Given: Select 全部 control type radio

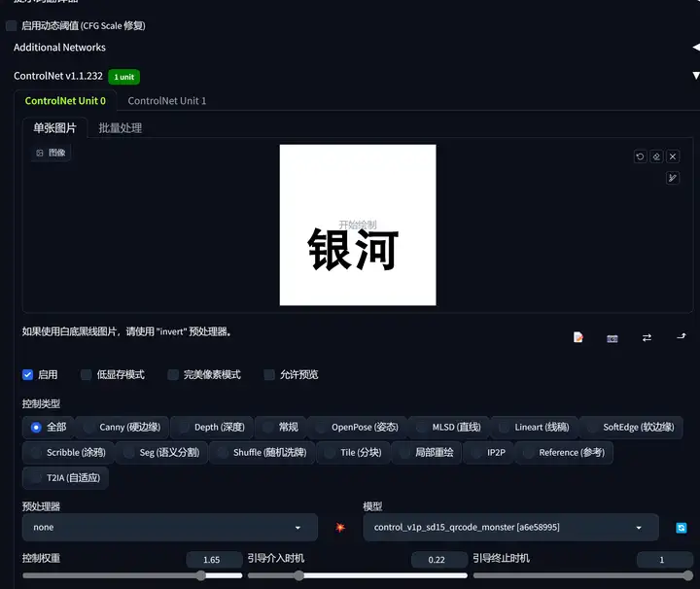Looking at the screenshot, I should coord(49,428).
